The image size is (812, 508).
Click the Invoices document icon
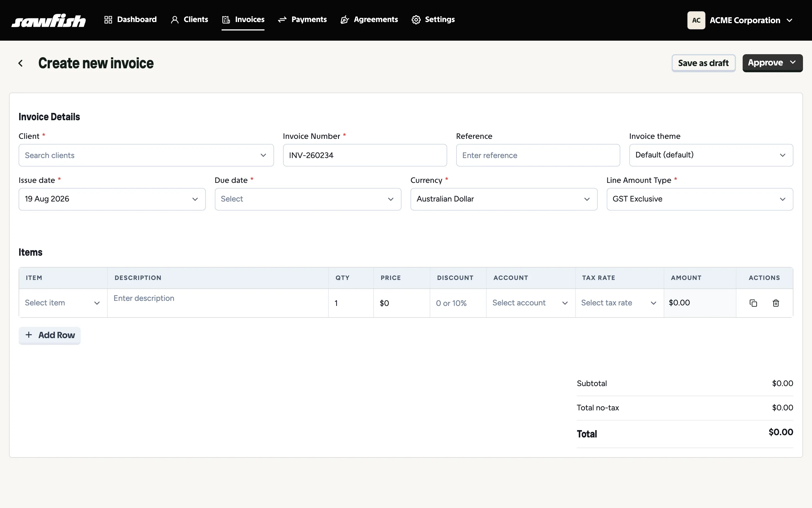(x=226, y=20)
